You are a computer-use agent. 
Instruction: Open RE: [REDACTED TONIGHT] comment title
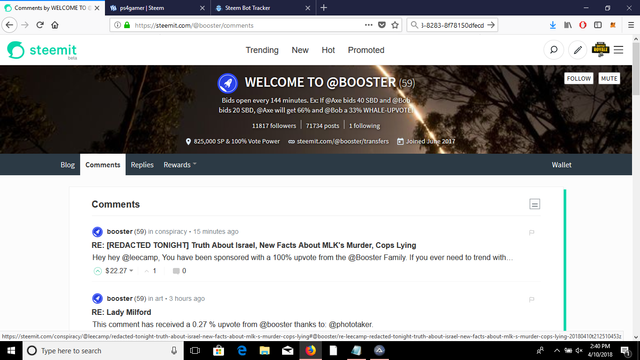[254, 245]
